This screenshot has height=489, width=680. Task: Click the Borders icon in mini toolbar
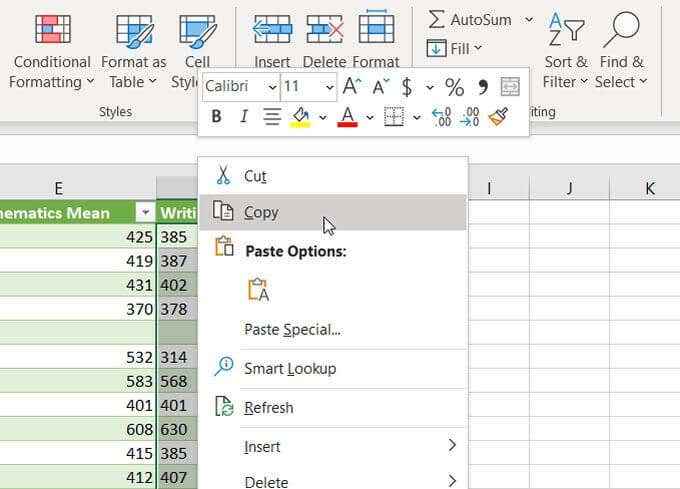(394, 117)
